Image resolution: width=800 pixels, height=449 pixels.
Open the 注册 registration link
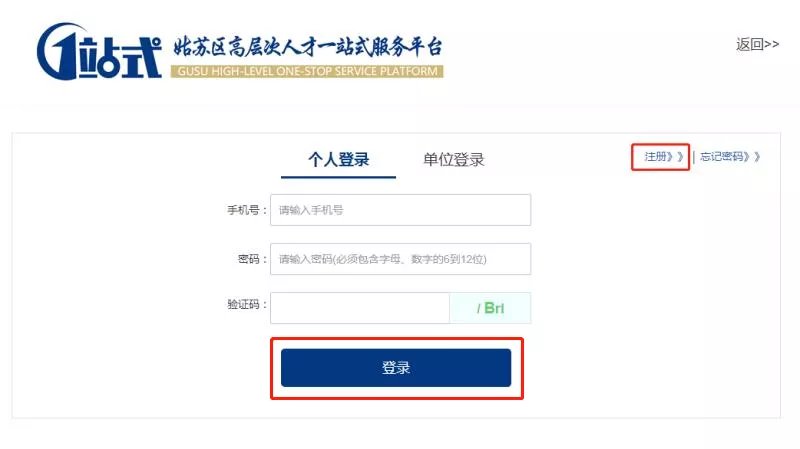pos(657,157)
